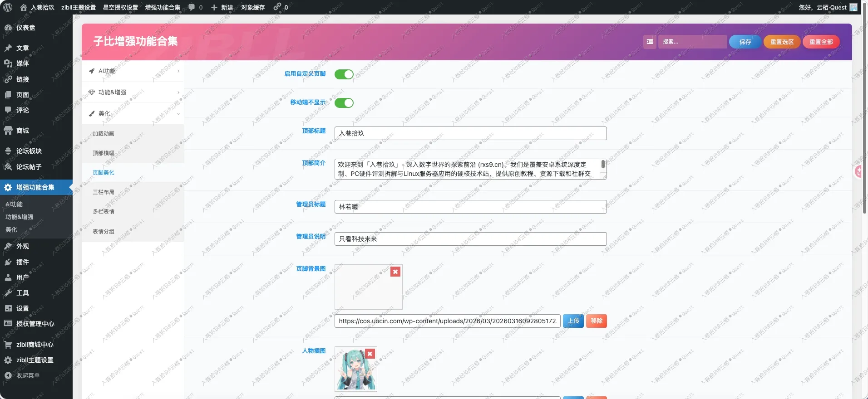Click the 论坛板块 icon
Screen dimensions: 868x399
point(8,151)
